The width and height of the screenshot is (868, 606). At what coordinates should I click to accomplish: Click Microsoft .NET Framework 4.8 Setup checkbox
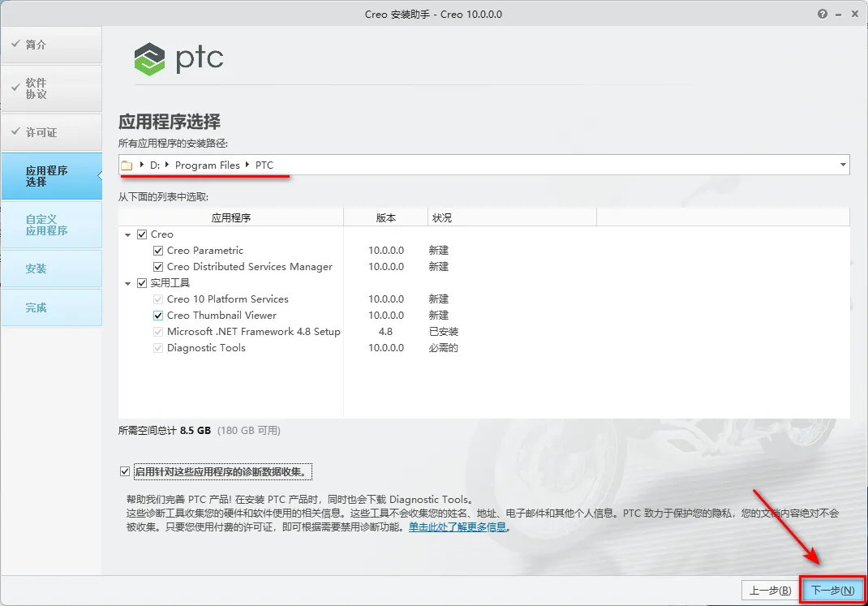(157, 332)
